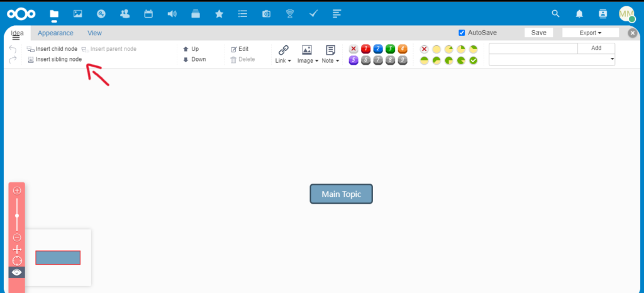Toggle the AutoSave checkbox
This screenshot has width=644, height=293.
(x=462, y=33)
